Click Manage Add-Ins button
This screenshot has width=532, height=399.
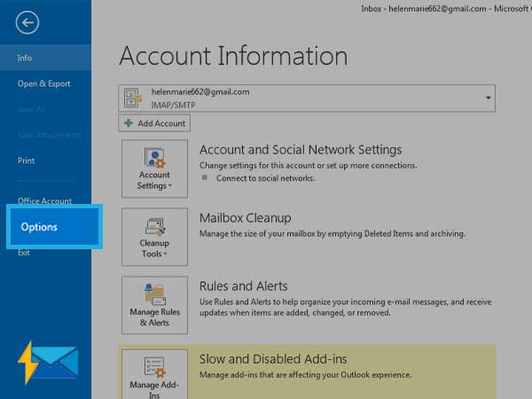[154, 374]
